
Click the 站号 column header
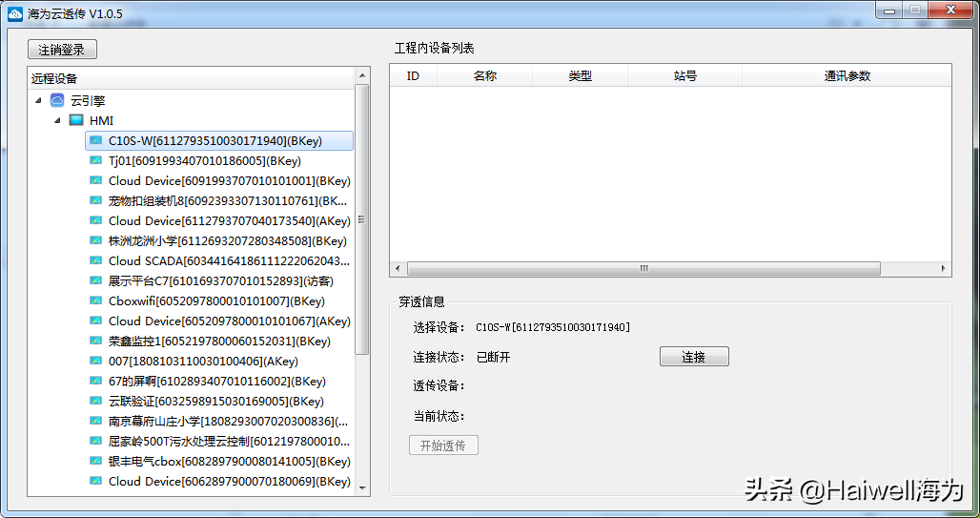click(684, 76)
